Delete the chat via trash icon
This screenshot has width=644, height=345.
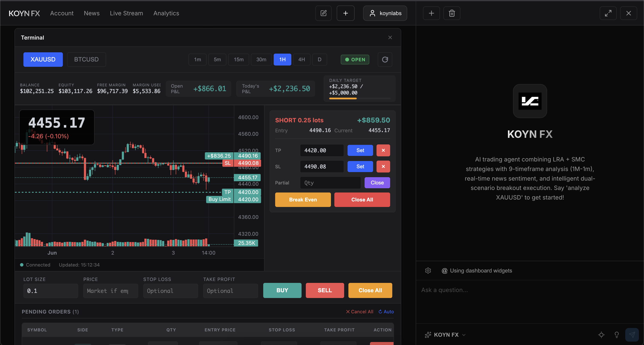(x=451, y=13)
